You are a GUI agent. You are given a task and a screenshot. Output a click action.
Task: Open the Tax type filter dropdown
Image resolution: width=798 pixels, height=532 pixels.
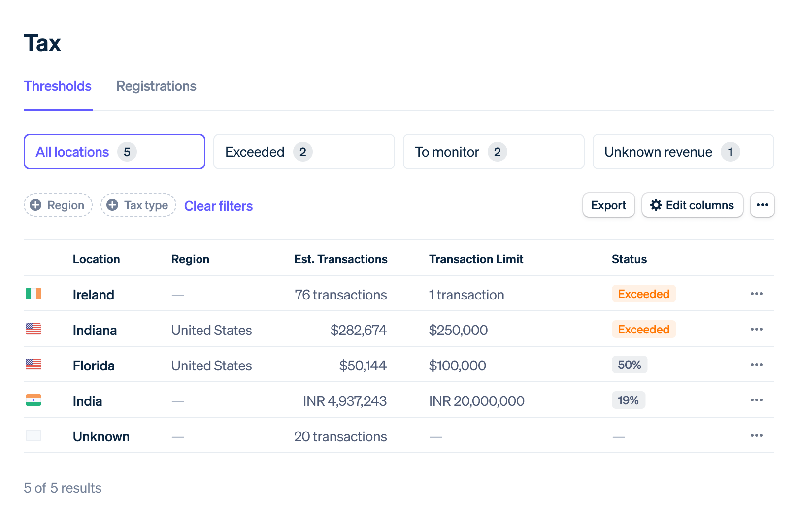click(x=138, y=205)
